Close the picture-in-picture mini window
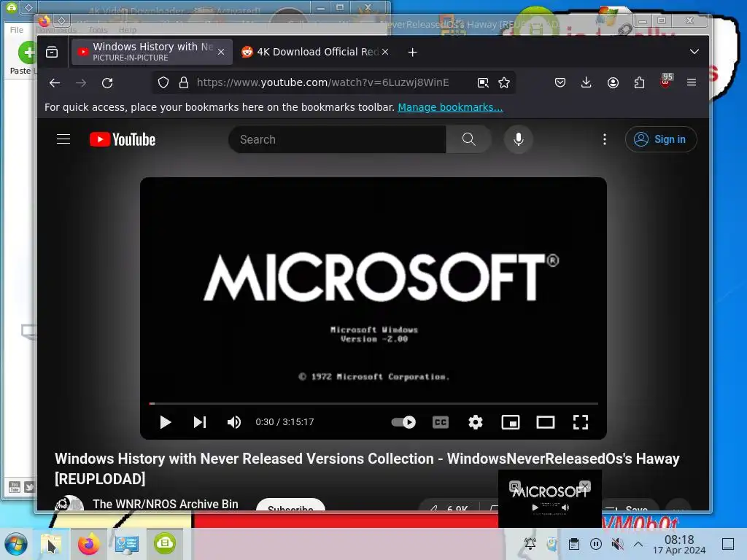 (x=585, y=486)
